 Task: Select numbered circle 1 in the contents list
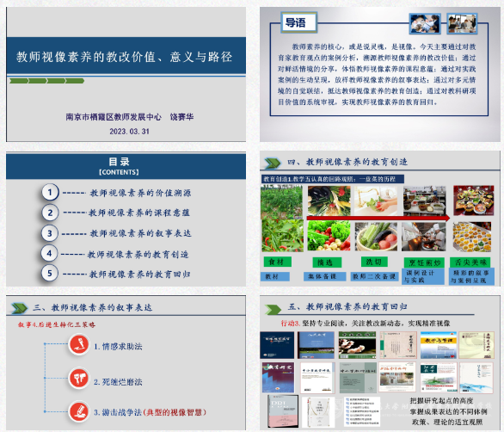point(50,193)
